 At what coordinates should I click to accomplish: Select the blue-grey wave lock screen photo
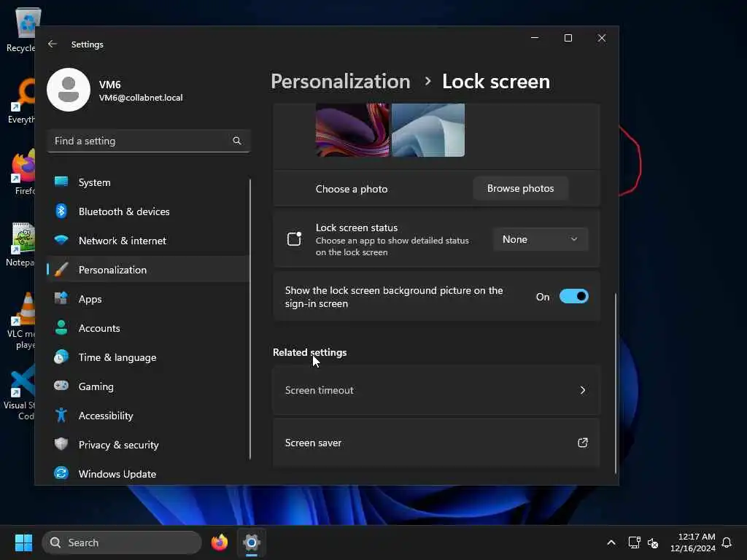pos(427,130)
